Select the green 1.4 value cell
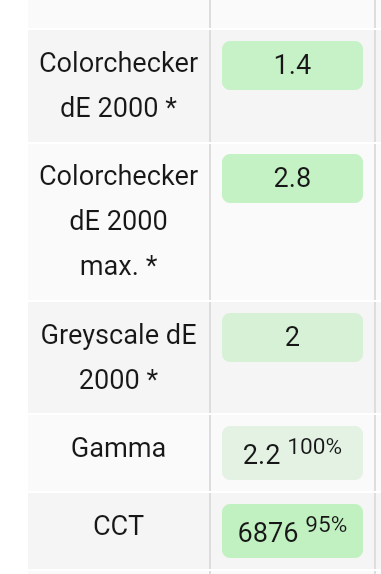The width and height of the screenshot is (381, 574). pos(292,66)
